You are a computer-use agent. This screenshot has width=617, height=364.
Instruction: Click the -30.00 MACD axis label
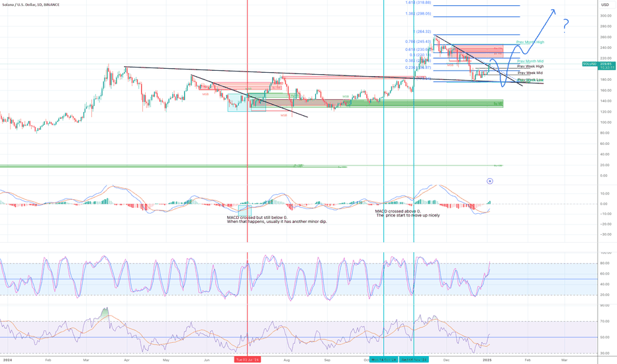606,234
